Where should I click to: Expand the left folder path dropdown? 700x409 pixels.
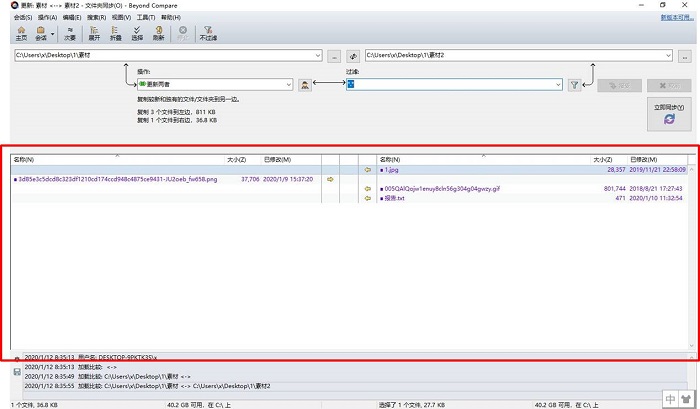point(319,56)
